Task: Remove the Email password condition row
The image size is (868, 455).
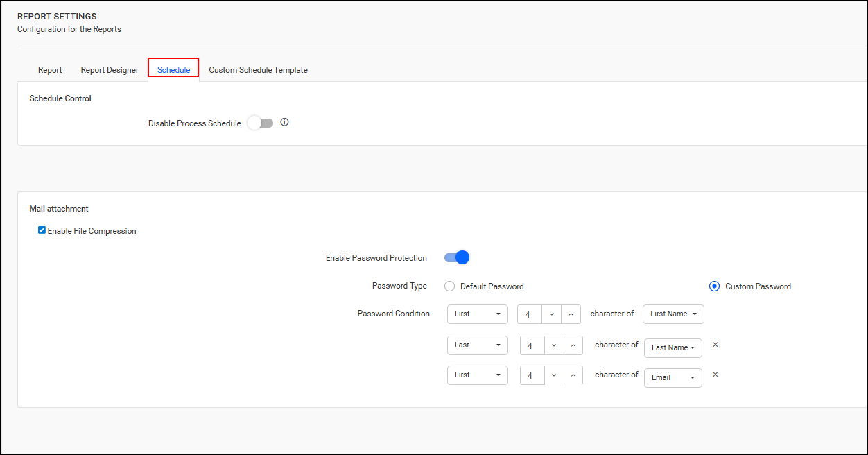Action: [715, 375]
